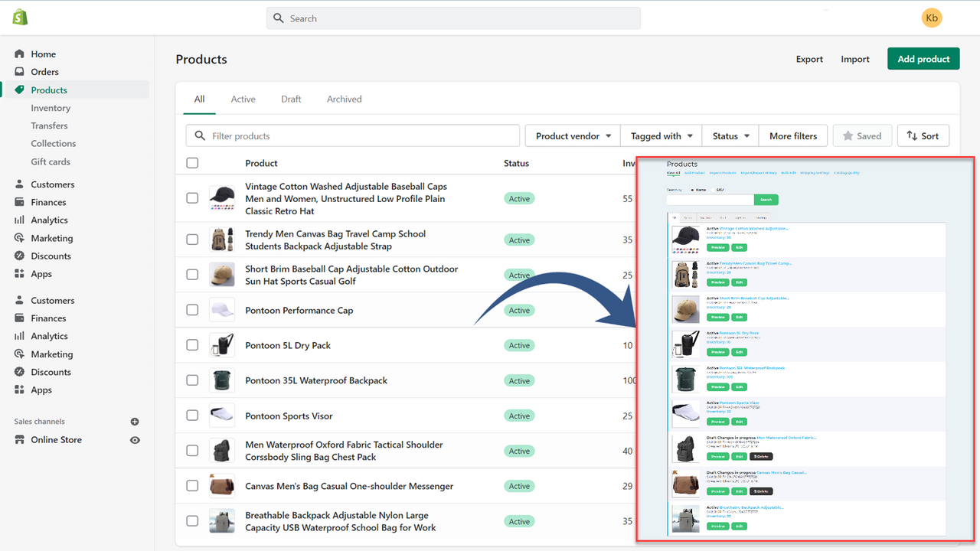Viewport: 980px width, 551px height.
Task: Tick checkbox for Vintage Cotton Baseball Caps
Action: click(192, 198)
